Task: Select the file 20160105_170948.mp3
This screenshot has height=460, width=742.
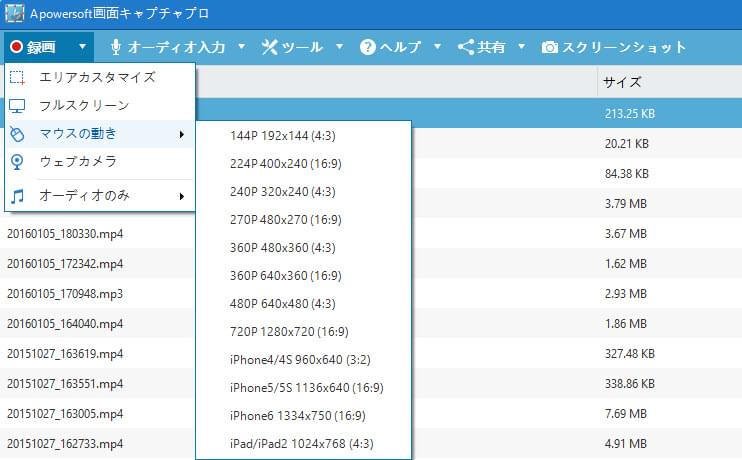Action: [x=65, y=294]
